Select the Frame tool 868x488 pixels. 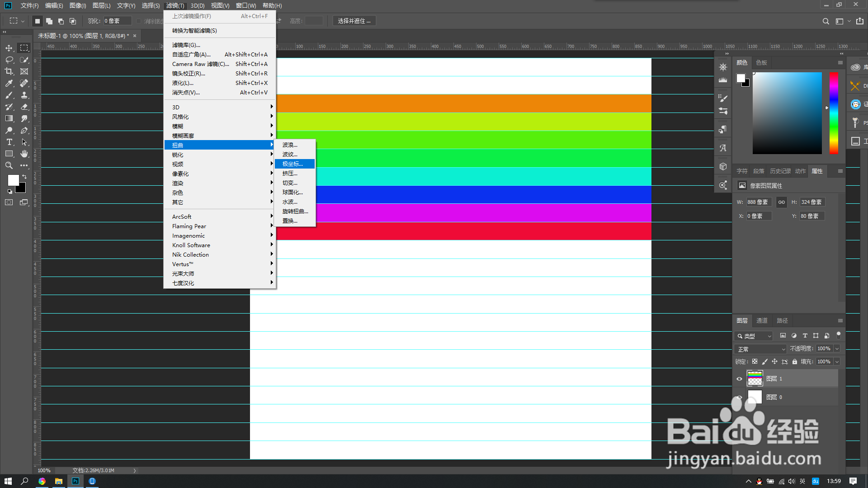click(24, 71)
